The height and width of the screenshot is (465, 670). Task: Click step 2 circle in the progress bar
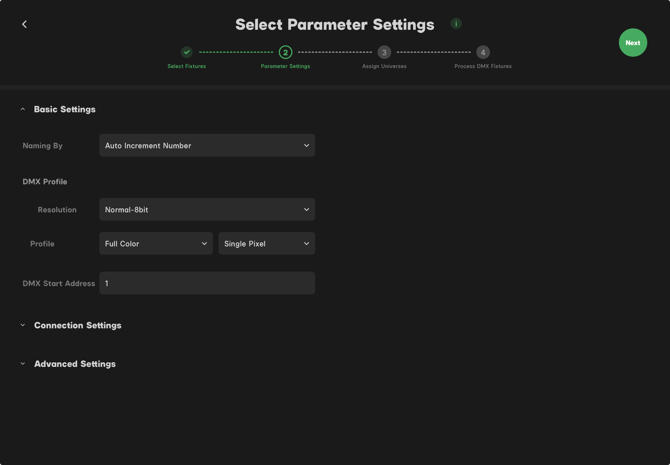tap(285, 52)
